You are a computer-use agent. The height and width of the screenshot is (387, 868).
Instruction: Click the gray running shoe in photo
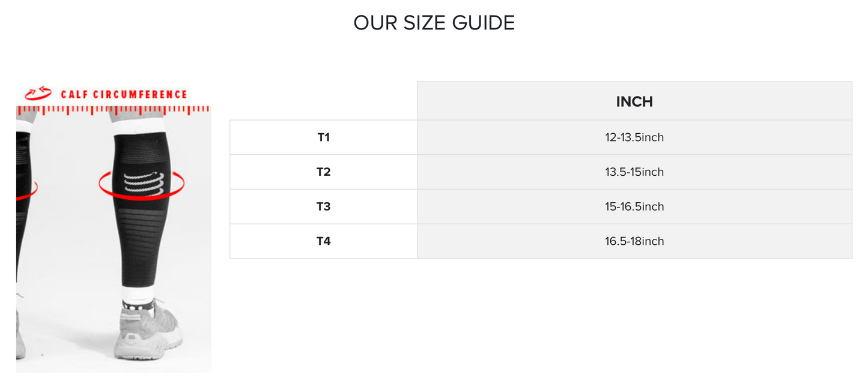pyautogui.click(x=150, y=333)
